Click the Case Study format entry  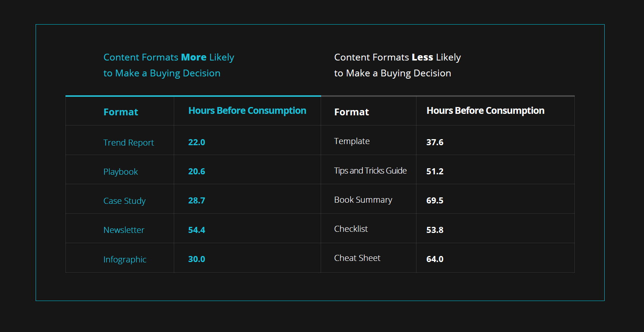125,201
